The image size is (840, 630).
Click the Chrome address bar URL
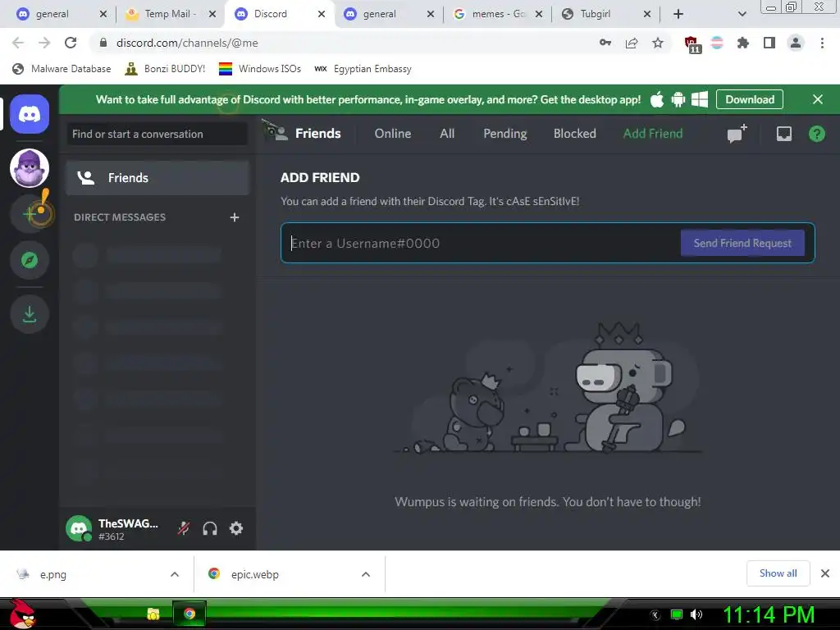187,43
